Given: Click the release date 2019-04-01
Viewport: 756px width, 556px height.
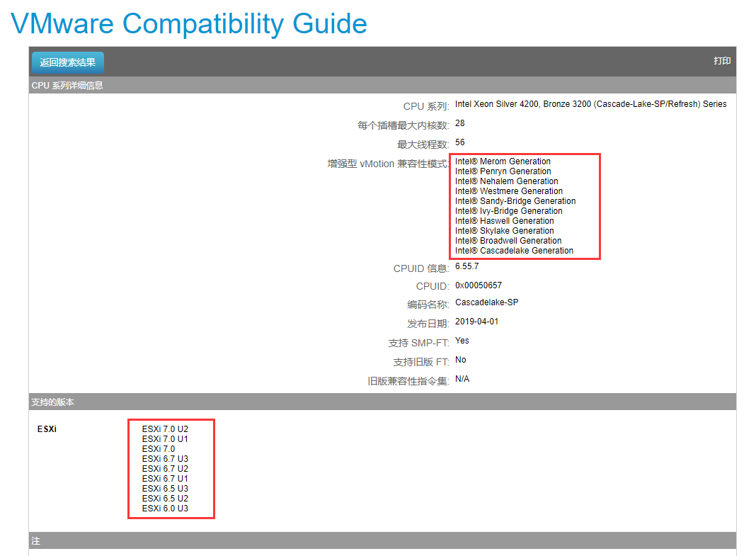Looking at the screenshot, I should [476, 322].
